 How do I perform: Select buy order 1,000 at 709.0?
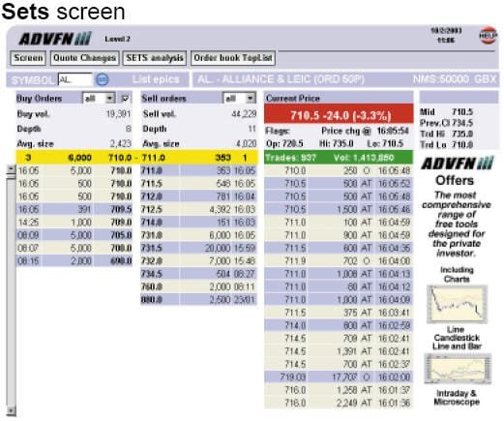[74, 223]
